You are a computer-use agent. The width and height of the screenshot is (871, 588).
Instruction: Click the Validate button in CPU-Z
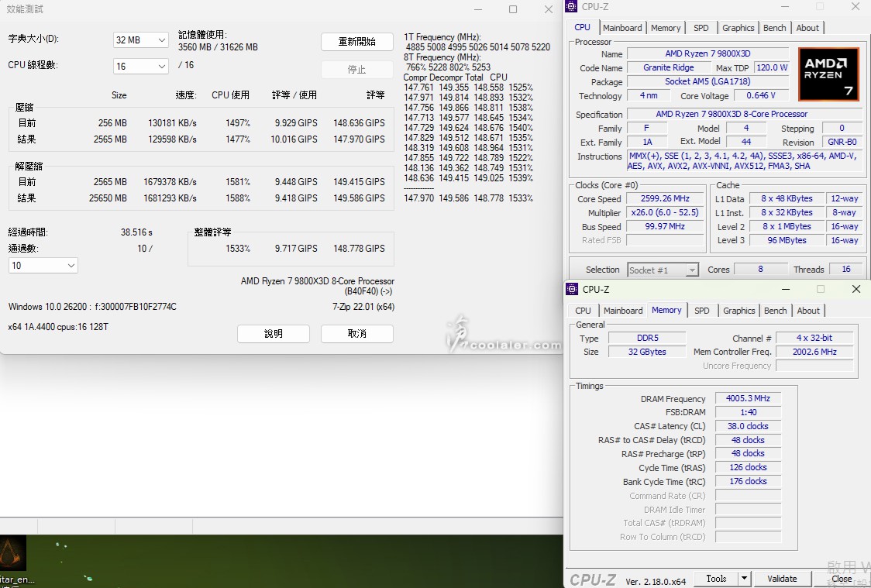click(x=781, y=579)
